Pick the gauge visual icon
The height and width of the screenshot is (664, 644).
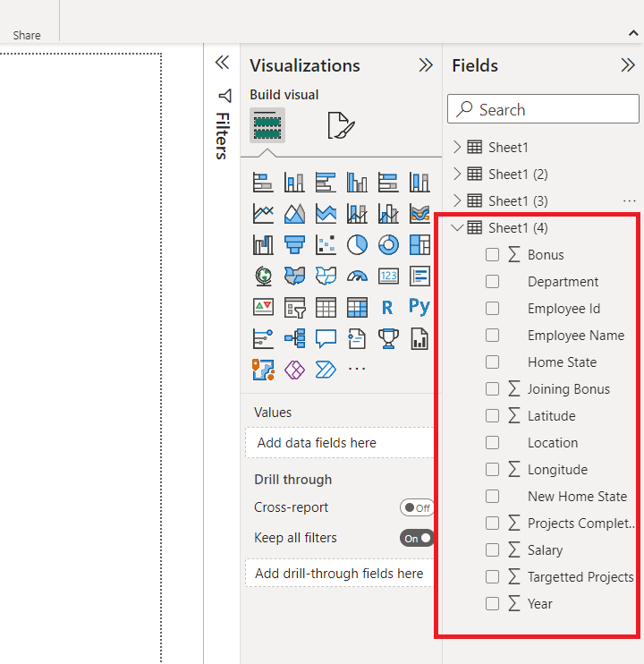tap(357, 277)
